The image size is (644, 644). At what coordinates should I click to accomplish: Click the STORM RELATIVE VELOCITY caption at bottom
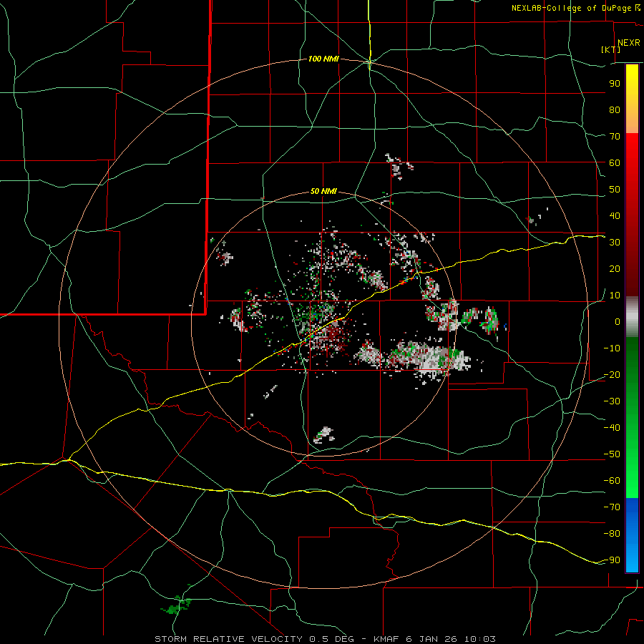pyautogui.click(x=325, y=639)
